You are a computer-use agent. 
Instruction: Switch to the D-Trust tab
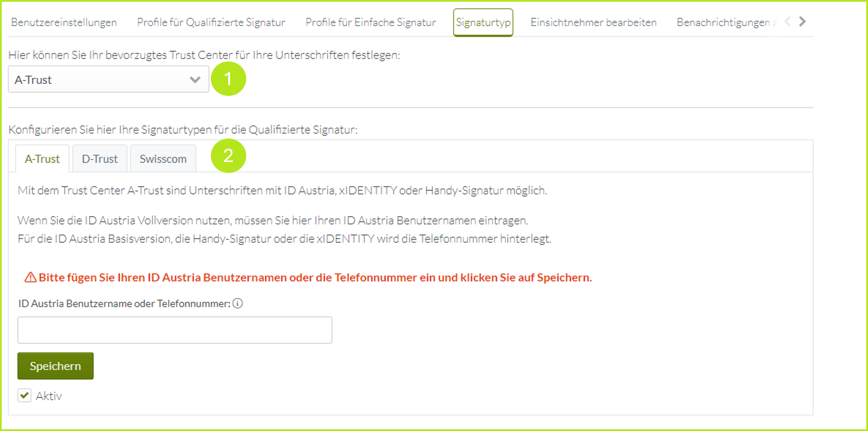pyautogui.click(x=100, y=159)
